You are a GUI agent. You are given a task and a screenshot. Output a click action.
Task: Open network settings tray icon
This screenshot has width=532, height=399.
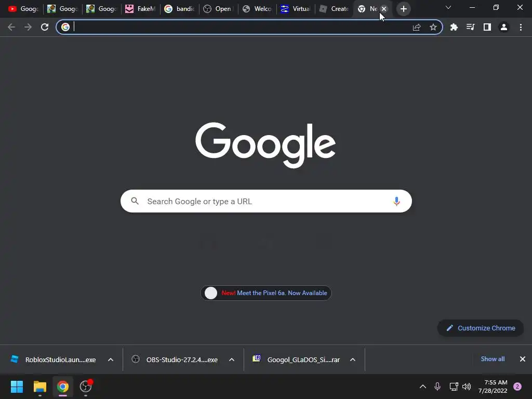454,387
